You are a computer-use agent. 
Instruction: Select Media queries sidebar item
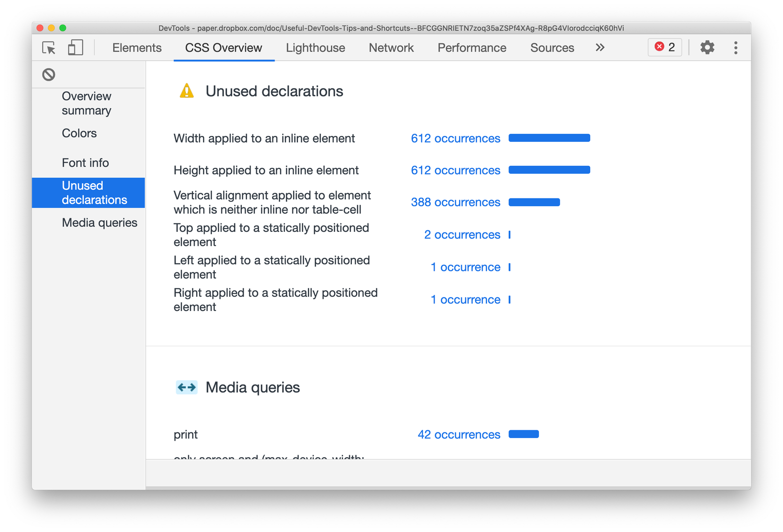point(99,222)
